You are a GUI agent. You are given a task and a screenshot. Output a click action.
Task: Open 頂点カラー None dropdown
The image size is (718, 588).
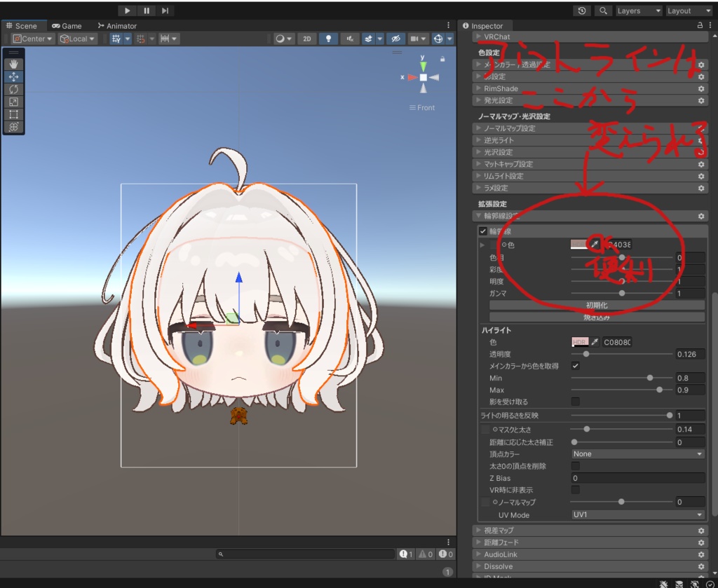638,454
